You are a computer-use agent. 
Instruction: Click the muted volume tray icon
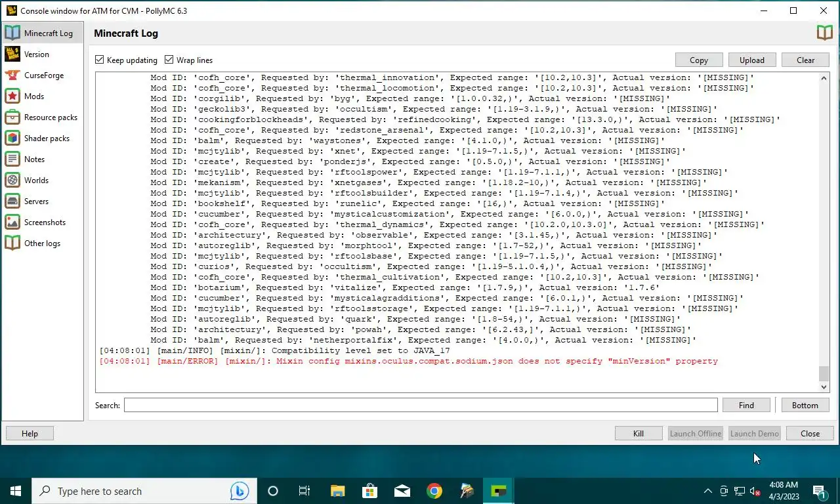point(755,491)
